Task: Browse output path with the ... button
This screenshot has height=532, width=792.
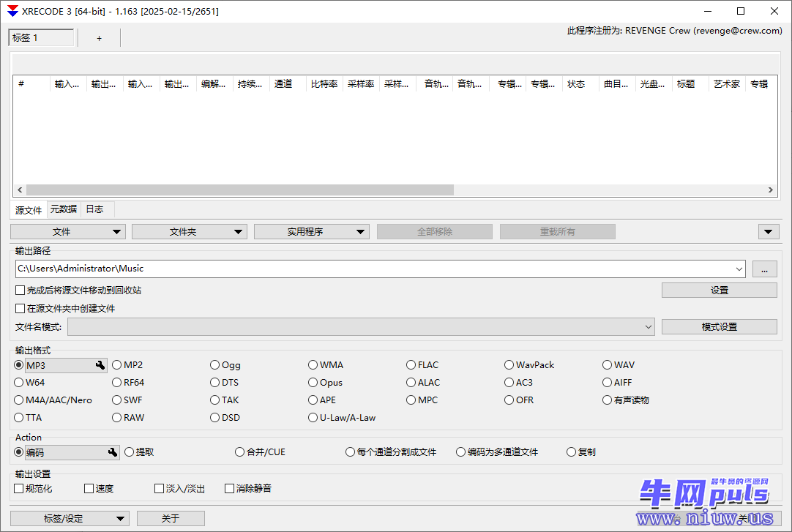Action: [764, 269]
